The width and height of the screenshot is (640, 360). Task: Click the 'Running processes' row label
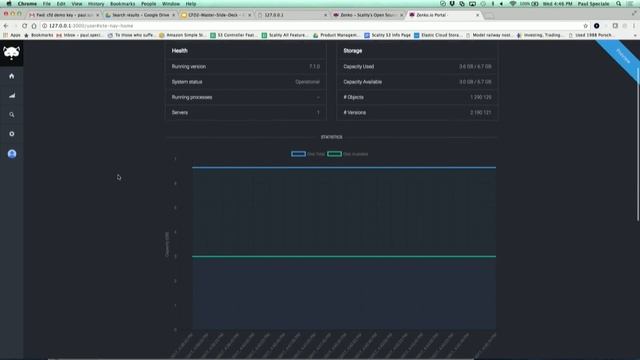[x=192, y=97]
